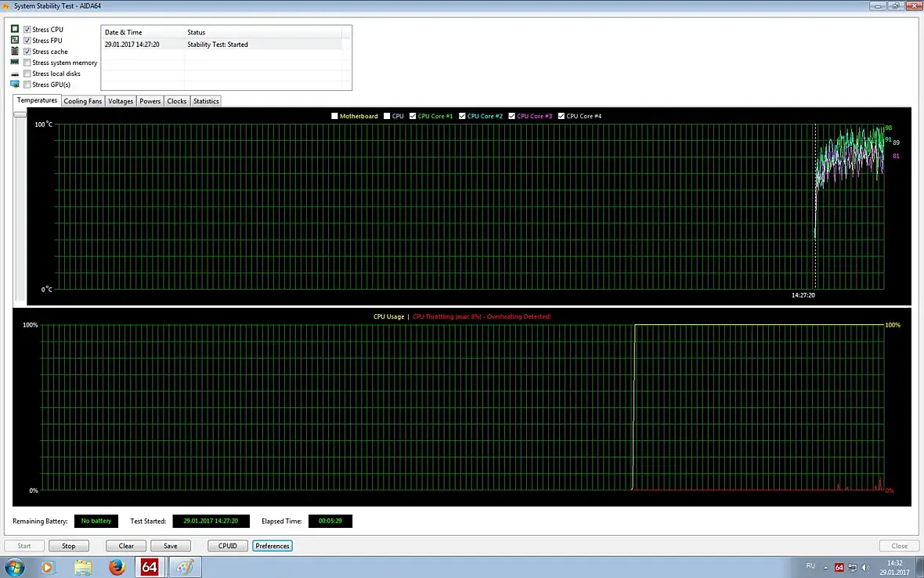Click the AIDA64 title bar app icon
Screen dimensions: 924x578
coord(6,6)
